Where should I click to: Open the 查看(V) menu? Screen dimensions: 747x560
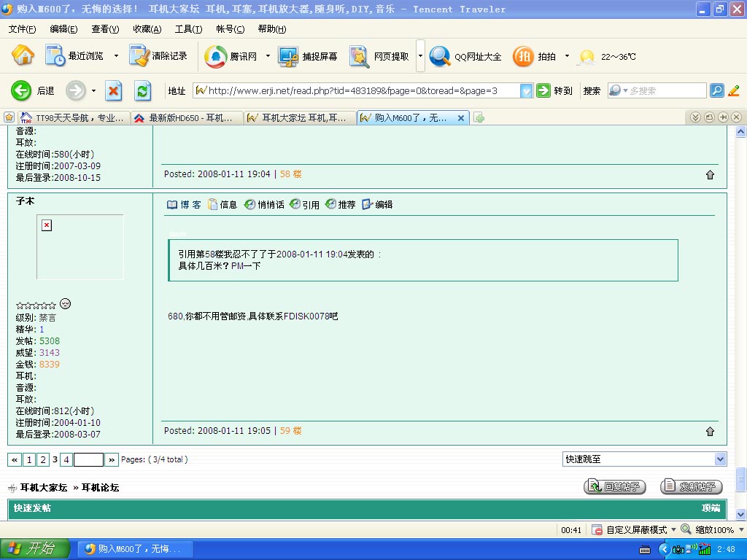pyautogui.click(x=105, y=29)
